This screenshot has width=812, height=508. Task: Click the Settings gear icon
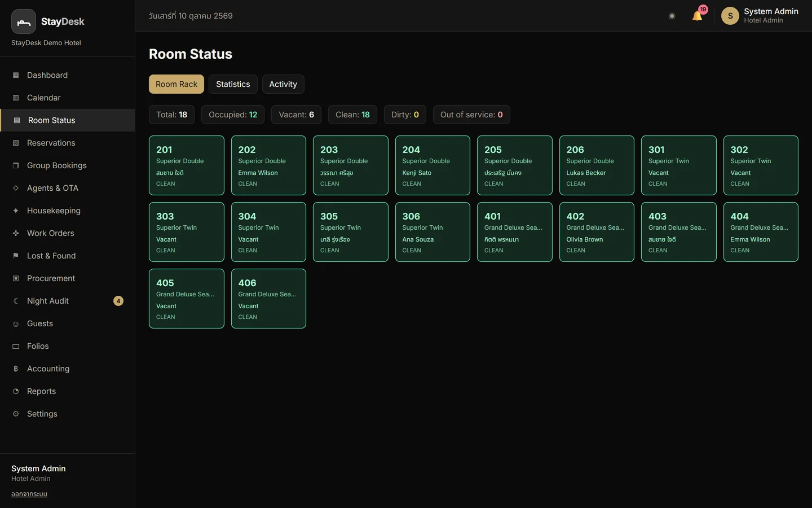pyautogui.click(x=16, y=414)
